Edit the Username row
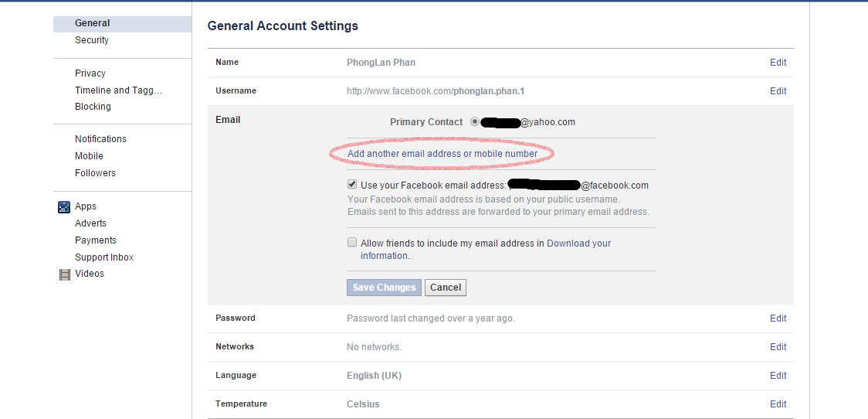The width and height of the screenshot is (868, 419). click(x=778, y=91)
